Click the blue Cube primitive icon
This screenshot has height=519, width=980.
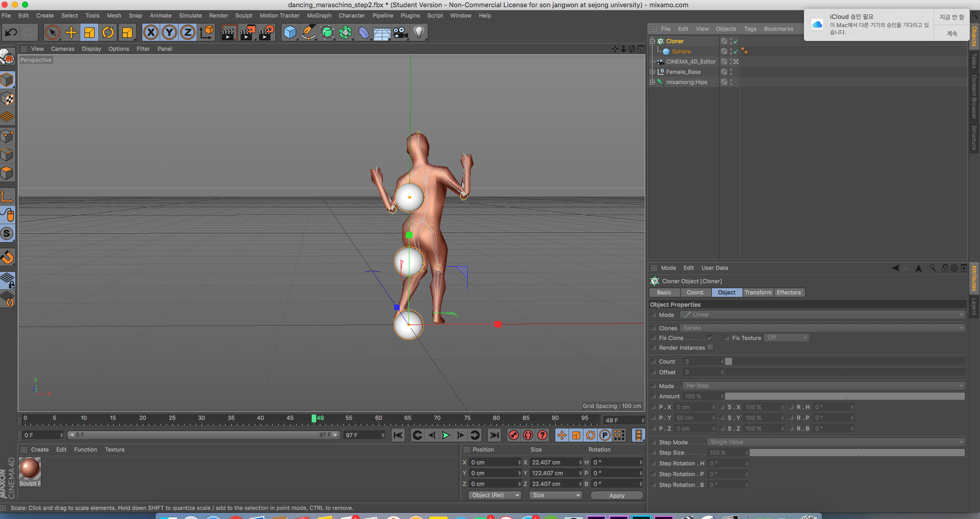click(290, 33)
